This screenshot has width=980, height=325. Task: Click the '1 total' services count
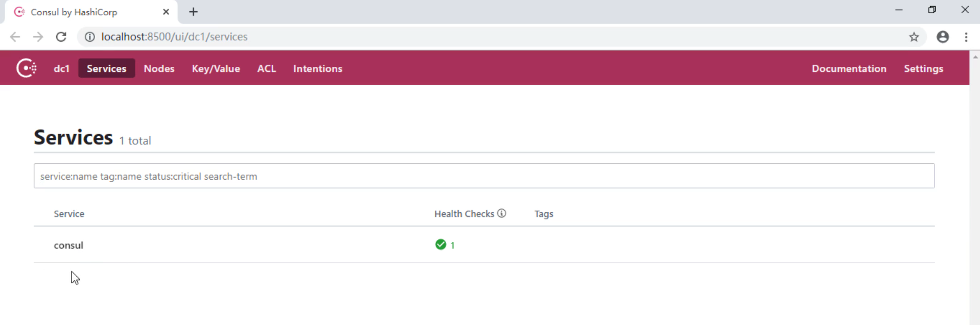click(x=135, y=141)
